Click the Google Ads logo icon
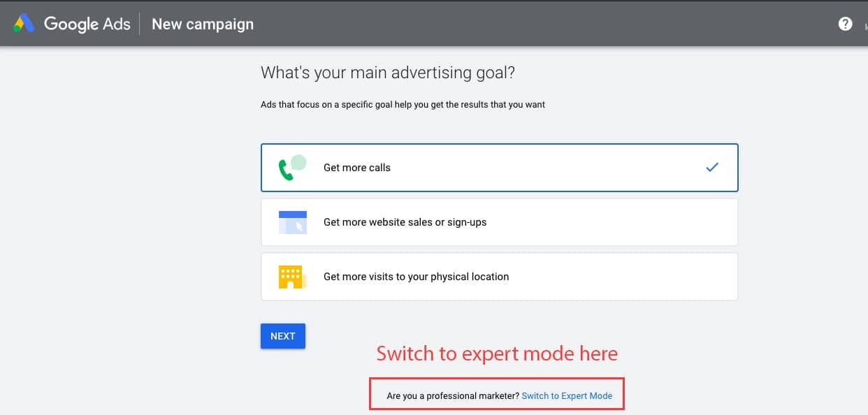 pos(24,24)
